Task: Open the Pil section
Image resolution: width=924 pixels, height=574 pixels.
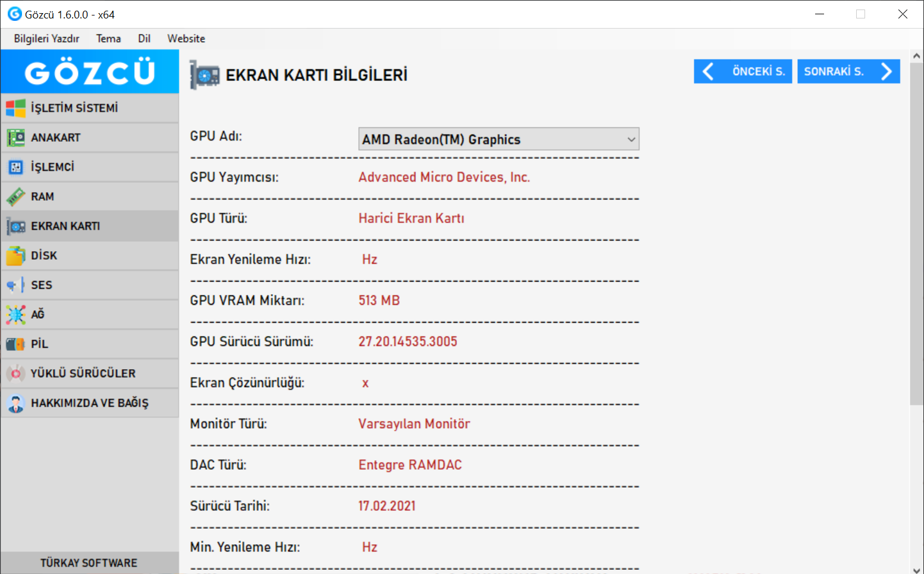Action: tap(90, 344)
